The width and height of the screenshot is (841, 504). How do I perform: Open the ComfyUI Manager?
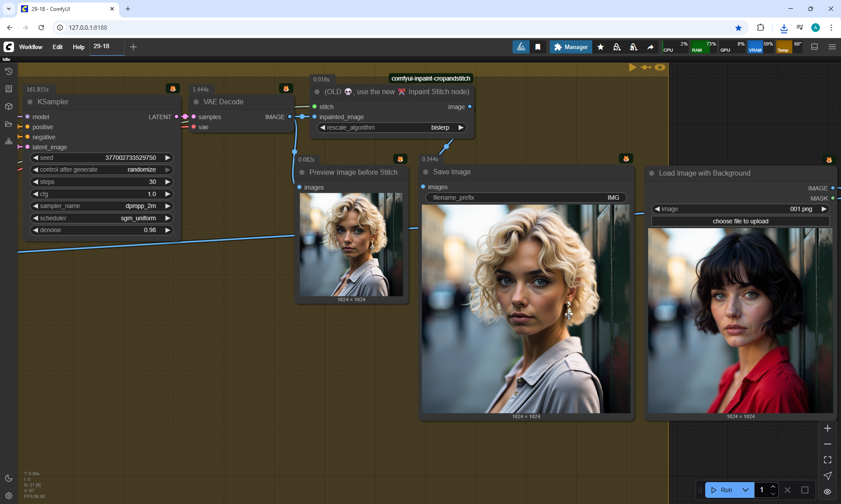click(x=571, y=47)
